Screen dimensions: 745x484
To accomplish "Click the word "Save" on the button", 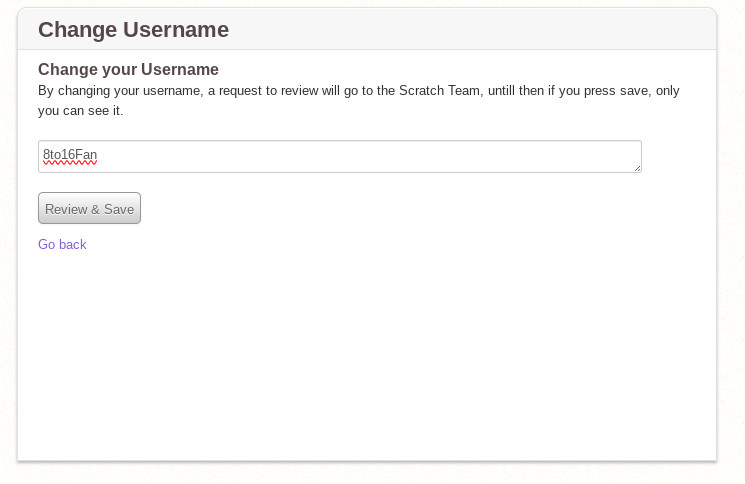I will point(119,209).
